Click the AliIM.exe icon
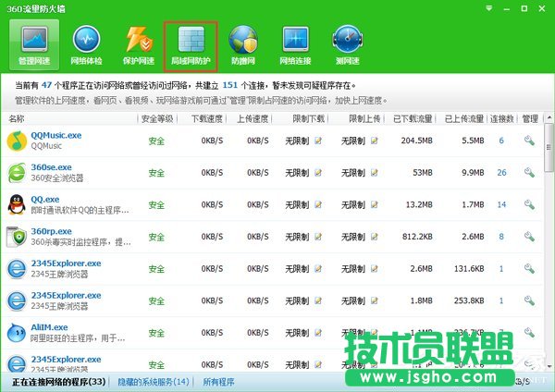Viewport: 555px width, 392px height. coord(17,333)
